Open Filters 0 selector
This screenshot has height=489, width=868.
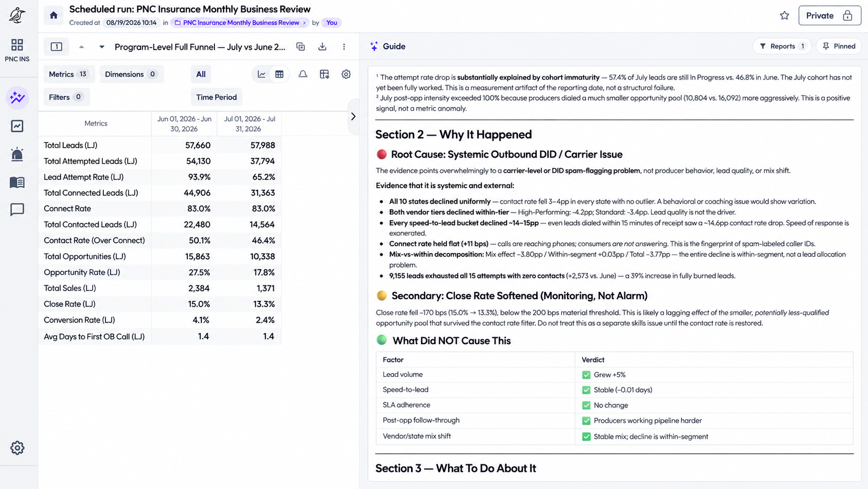66,97
